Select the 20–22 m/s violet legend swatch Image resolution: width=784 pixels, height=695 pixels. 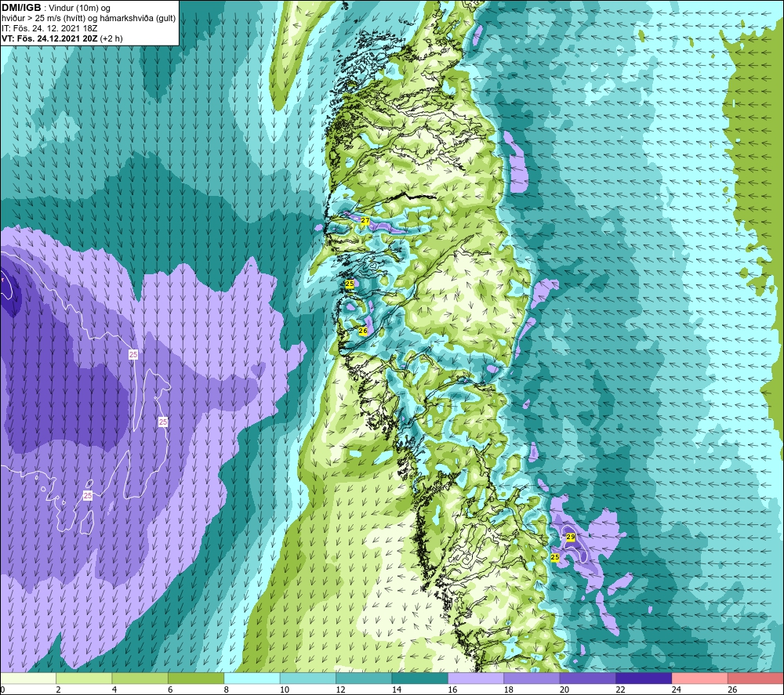click(x=588, y=679)
